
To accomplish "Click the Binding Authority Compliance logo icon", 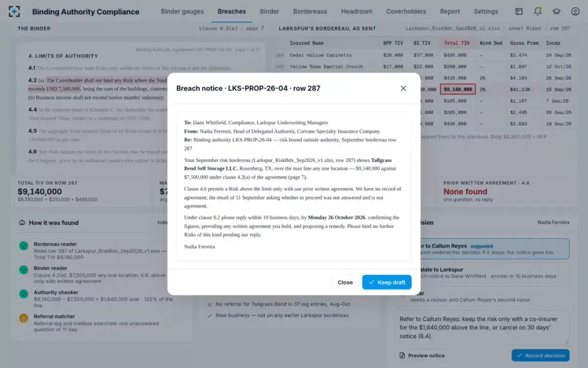I will tap(15, 11).
